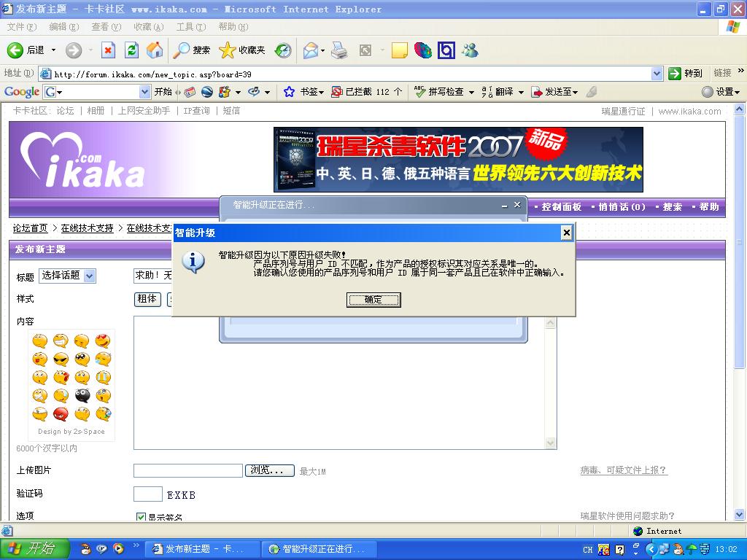The height and width of the screenshot is (560, 747).
Task: Switch to 发布新主题 taskbar item
Action: [x=202, y=549]
